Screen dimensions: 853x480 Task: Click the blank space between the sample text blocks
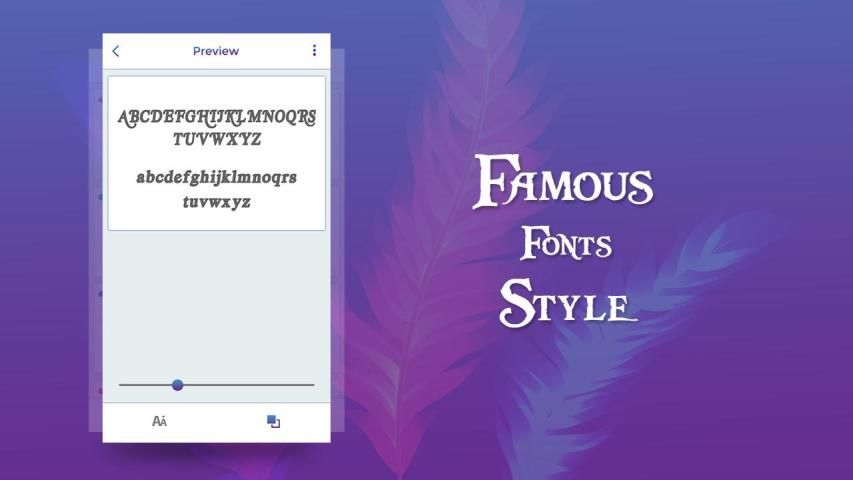point(217,158)
